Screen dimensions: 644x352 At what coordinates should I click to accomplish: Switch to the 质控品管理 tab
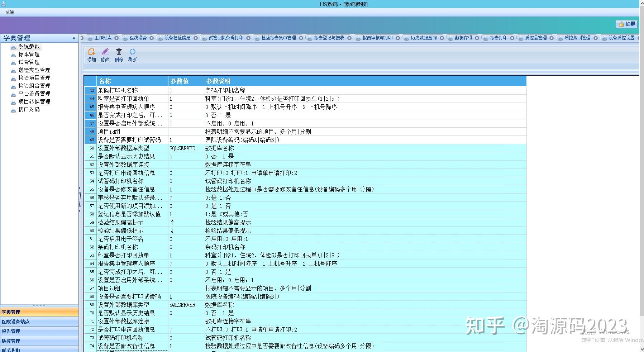tap(535, 38)
